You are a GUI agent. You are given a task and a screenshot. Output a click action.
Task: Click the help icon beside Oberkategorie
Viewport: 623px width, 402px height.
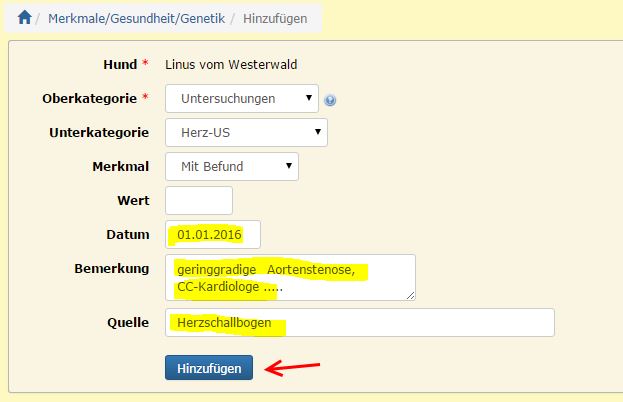click(x=330, y=100)
